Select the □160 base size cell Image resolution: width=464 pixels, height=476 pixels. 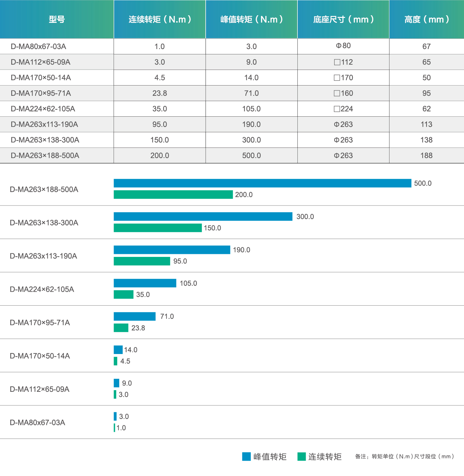pos(343,93)
